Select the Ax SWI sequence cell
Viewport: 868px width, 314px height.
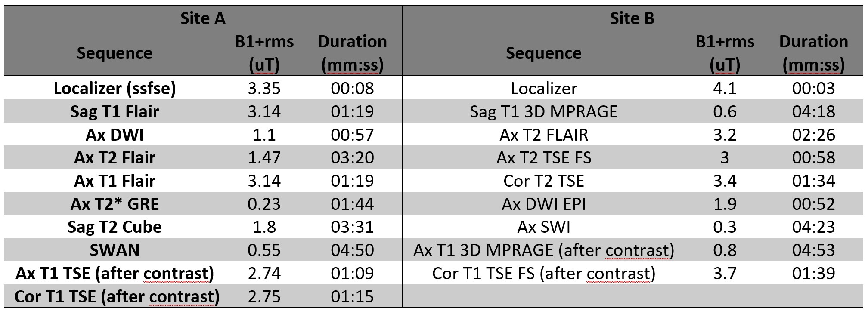pos(543,227)
